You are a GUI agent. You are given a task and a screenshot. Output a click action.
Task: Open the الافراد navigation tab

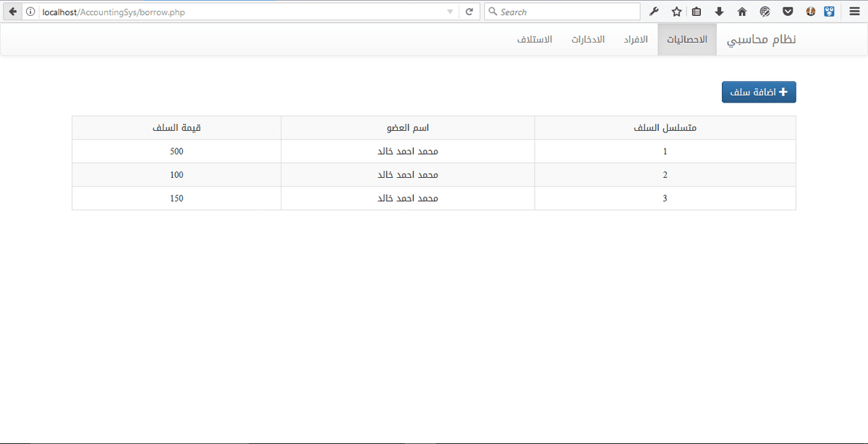tap(636, 39)
